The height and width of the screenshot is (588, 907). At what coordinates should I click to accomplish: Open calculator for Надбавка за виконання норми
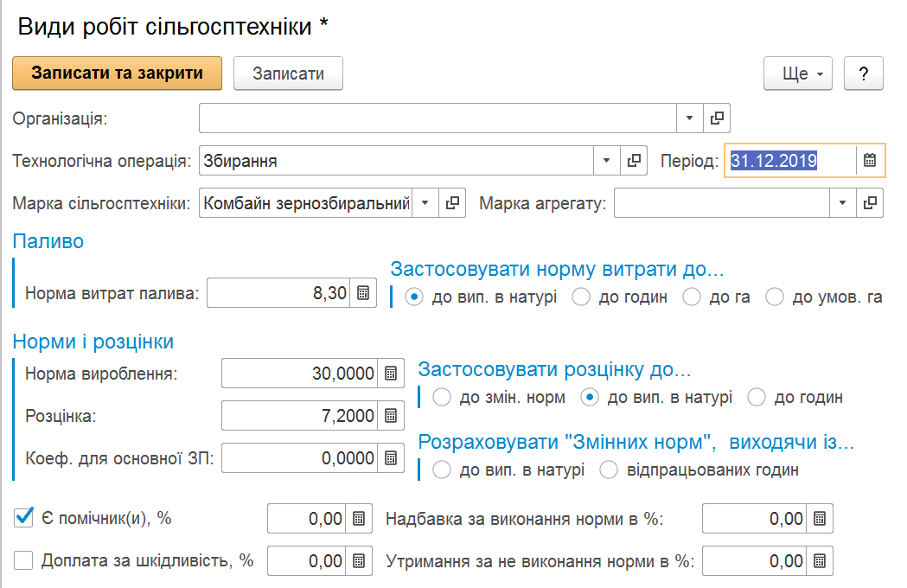coord(819,519)
